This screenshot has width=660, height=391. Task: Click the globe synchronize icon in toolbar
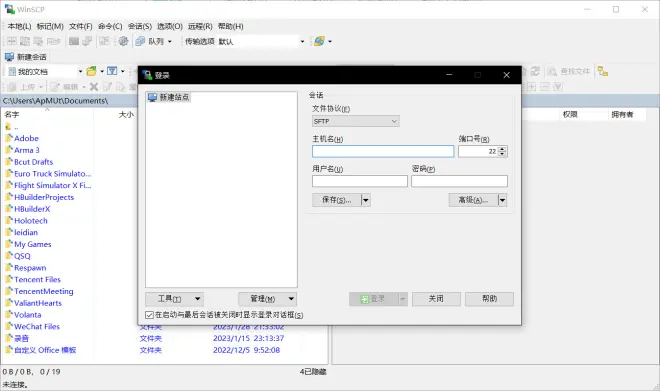(319, 41)
